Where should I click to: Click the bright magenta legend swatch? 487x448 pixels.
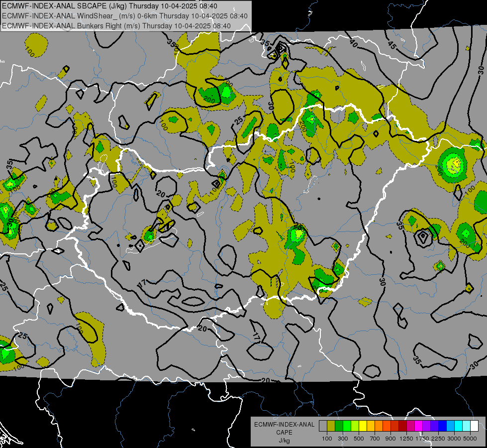[418, 426]
